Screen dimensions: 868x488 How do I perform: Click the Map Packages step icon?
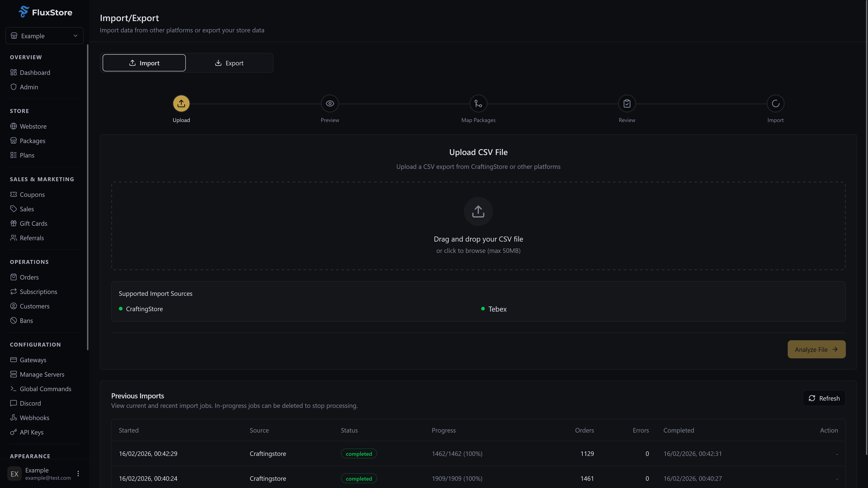pos(478,103)
